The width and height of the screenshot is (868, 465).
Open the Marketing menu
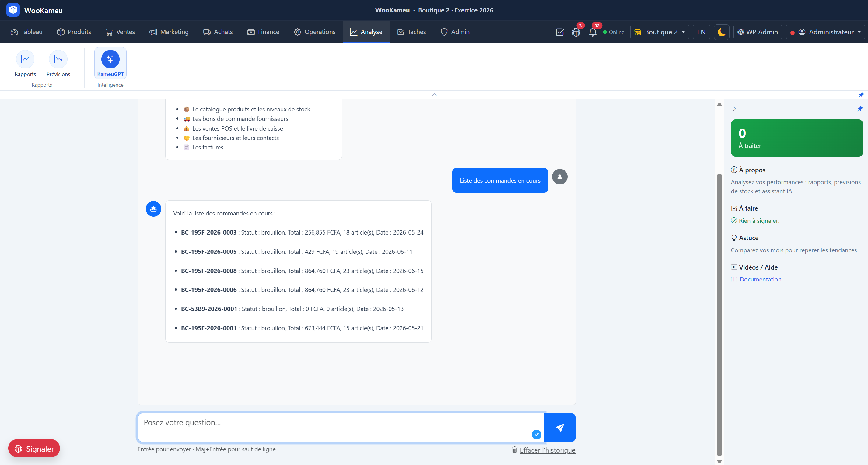(169, 32)
